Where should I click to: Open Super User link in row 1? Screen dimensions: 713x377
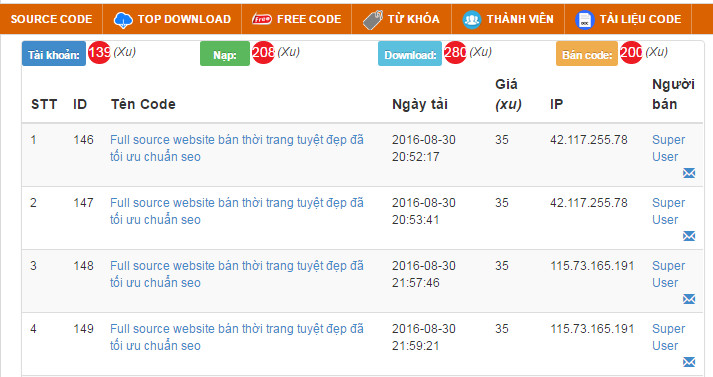[x=668, y=148]
